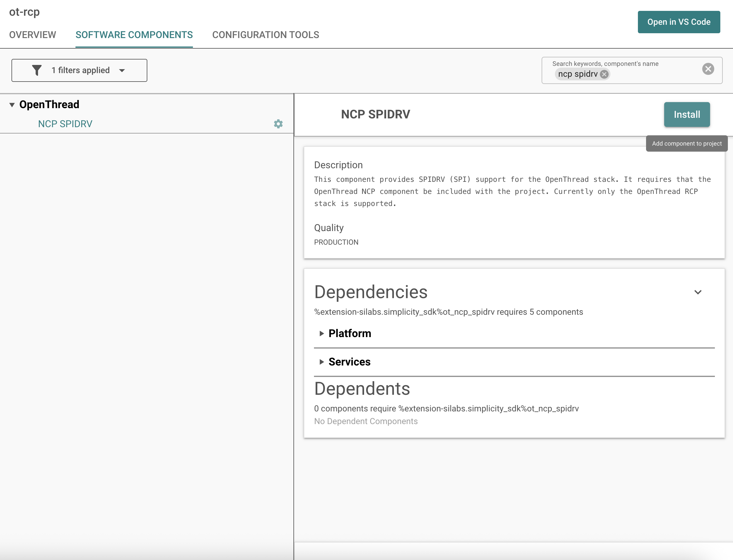733x560 pixels.
Task: Click the '1 filters applied' text
Action: (x=80, y=70)
